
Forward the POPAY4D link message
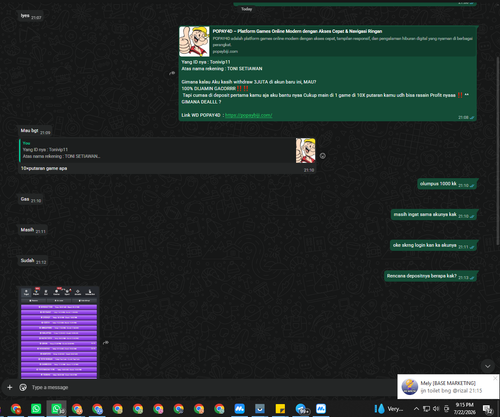point(172,73)
